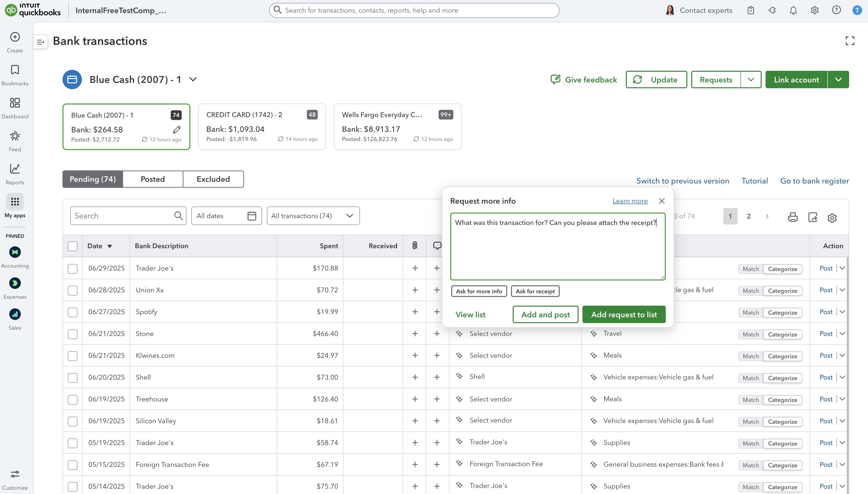Viewport: 868px width, 494px height.
Task: Open the tasks clipboard icon in header
Action: (751, 10)
